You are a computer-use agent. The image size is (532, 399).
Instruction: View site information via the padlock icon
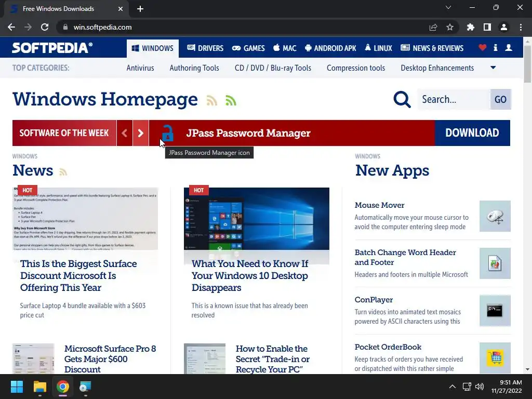[65, 27]
